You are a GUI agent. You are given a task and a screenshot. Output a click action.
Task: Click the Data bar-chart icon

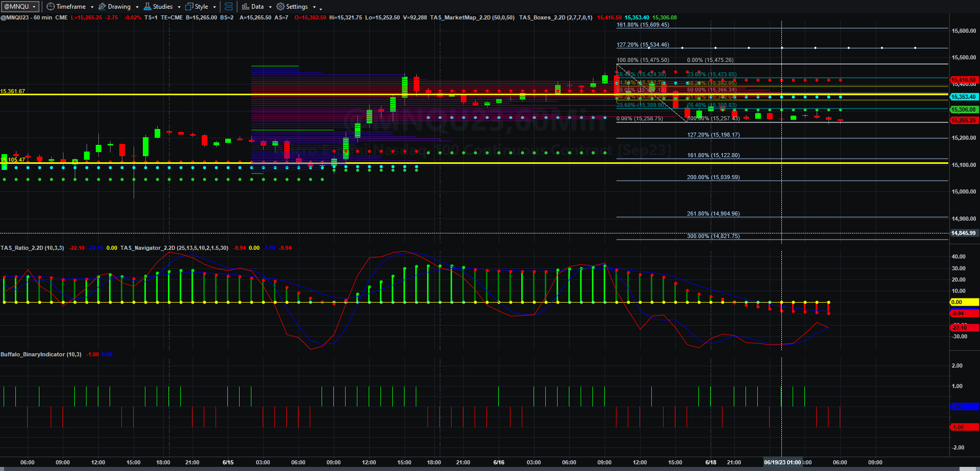(245, 7)
